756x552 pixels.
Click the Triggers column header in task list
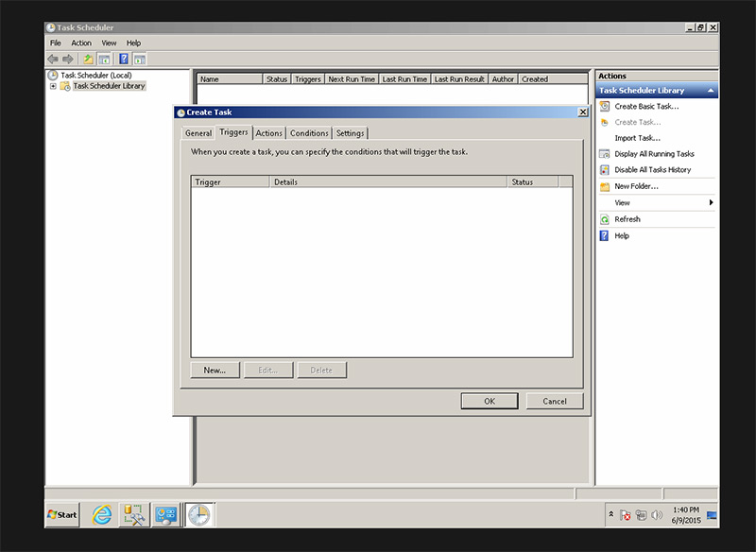point(308,79)
